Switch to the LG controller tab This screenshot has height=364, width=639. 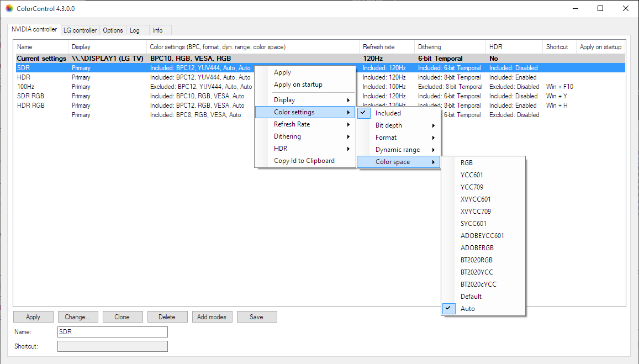[x=80, y=30]
